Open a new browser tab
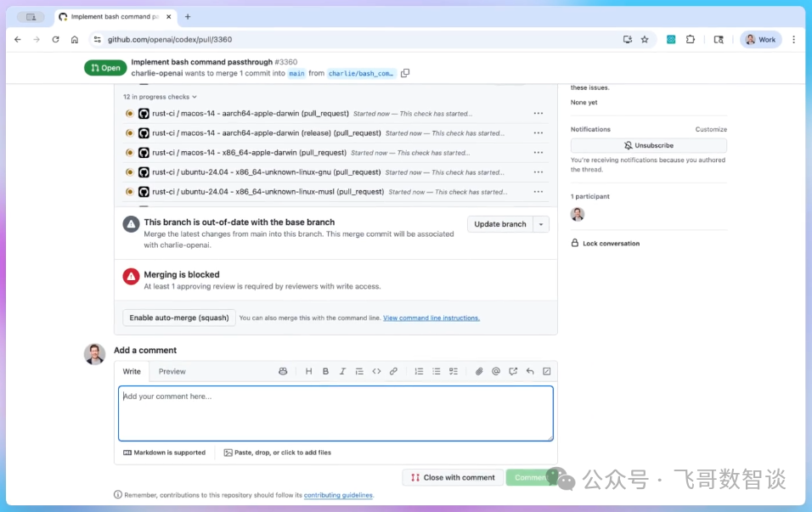Image resolution: width=812 pixels, height=512 pixels. 188,17
